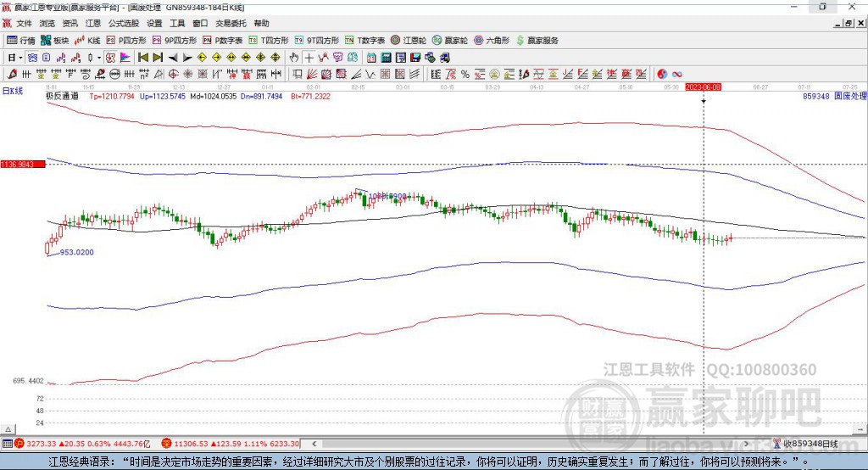Open the 江恩 menu
The image size is (868, 470).
tap(93, 23)
